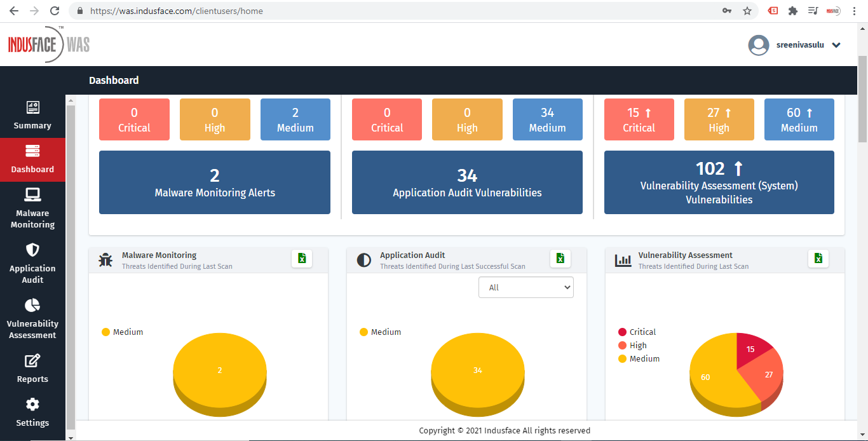Click the user profile avatar
The width and height of the screenshot is (868, 441).
point(759,45)
